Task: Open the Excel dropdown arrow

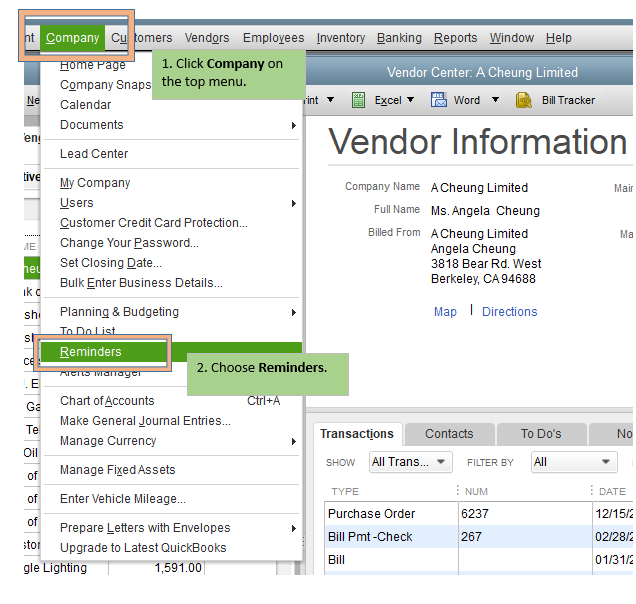Action: (x=410, y=99)
